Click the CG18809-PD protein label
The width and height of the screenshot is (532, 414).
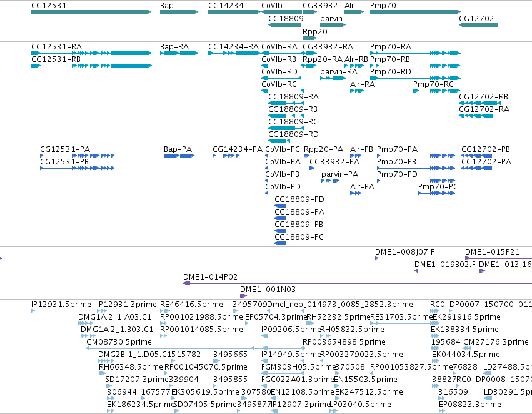pyautogui.click(x=299, y=199)
